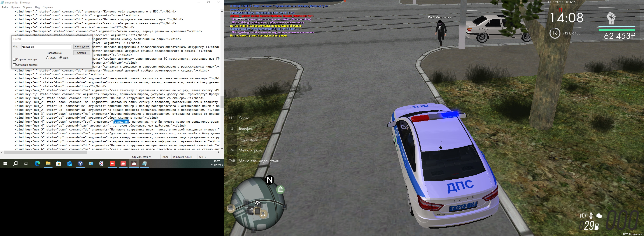Click the crossed tools icon on the minimap

[263, 213]
